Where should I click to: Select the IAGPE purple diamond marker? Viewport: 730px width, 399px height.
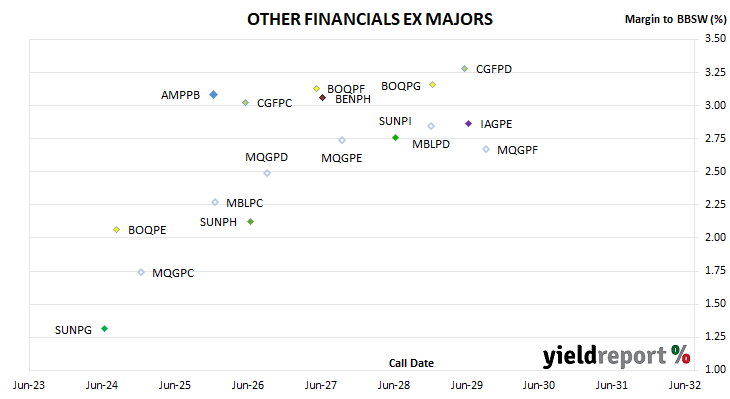[x=469, y=124]
